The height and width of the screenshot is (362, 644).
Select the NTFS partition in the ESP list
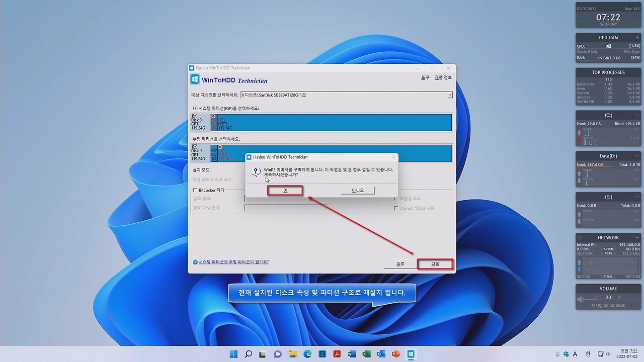click(335, 122)
